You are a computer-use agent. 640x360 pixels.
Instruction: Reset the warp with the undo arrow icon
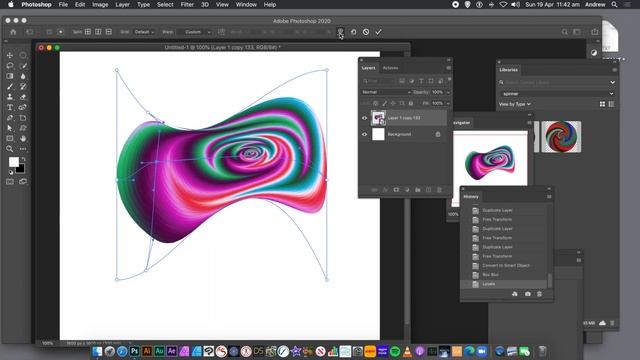pos(353,32)
